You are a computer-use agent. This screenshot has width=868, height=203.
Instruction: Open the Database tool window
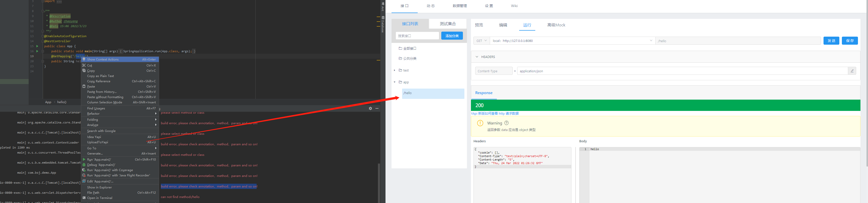[x=383, y=24]
